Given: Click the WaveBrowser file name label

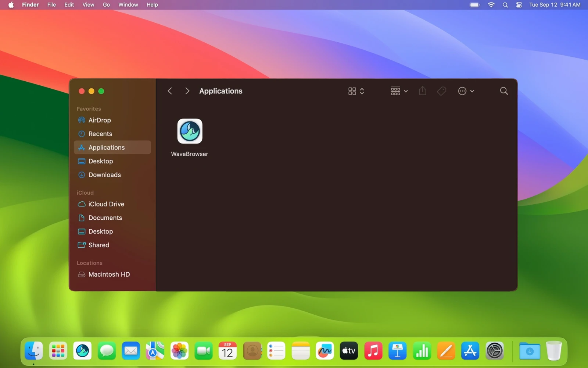Looking at the screenshot, I should coord(190,154).
